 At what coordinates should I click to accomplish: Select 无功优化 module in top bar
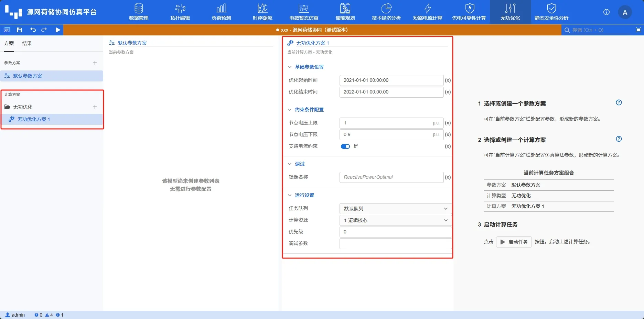(510, 12)
